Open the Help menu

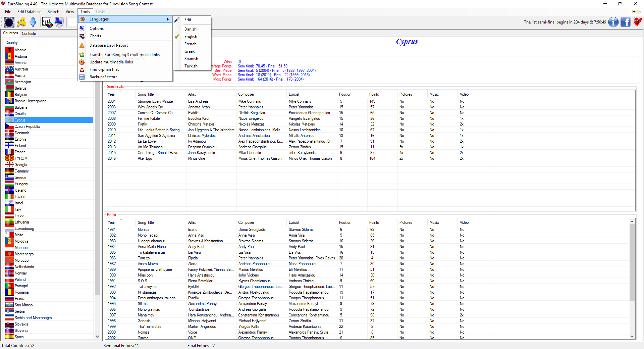point(636,12)
